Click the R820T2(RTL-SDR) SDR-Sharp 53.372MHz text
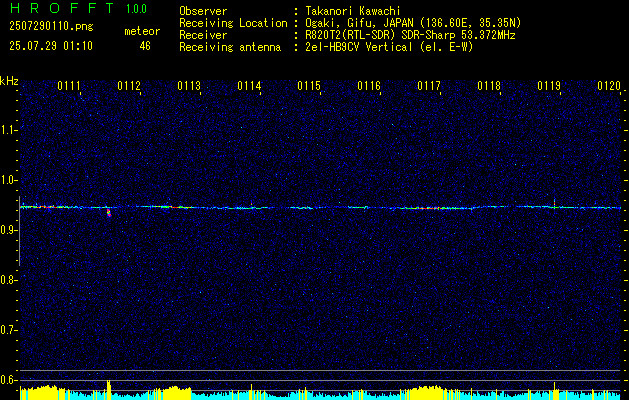 (410, 35)
